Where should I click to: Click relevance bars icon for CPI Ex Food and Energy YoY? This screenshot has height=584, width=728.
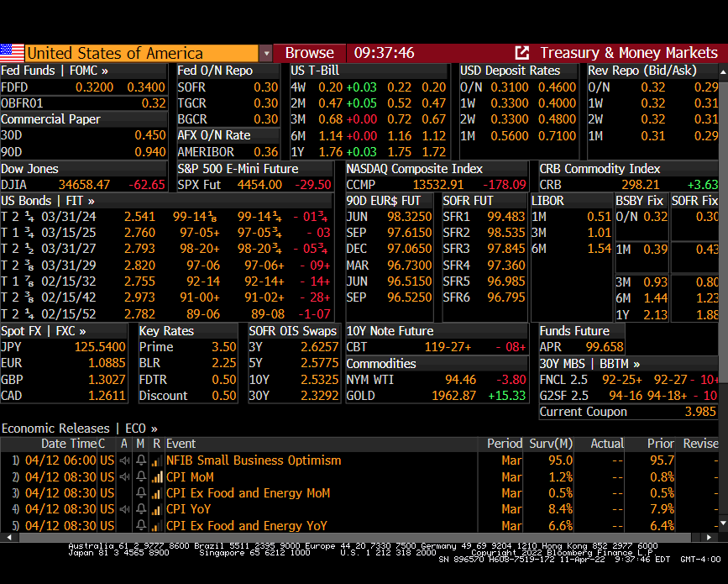click(x=157, y=525)
